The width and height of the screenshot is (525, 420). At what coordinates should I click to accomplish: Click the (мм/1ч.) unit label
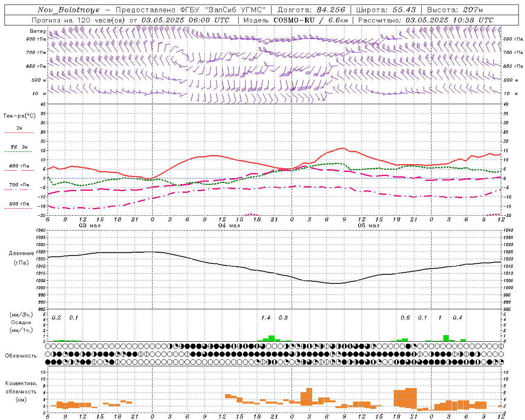click(x=21, y=330)
